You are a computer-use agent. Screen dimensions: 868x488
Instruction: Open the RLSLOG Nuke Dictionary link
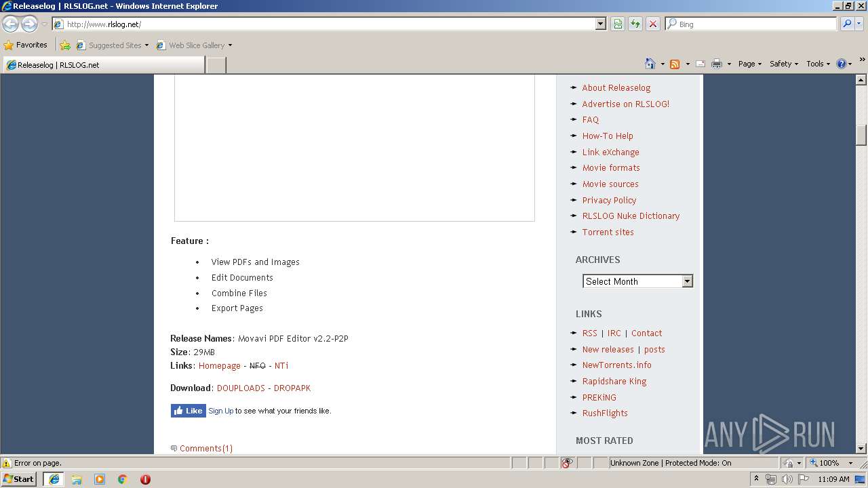631,216
